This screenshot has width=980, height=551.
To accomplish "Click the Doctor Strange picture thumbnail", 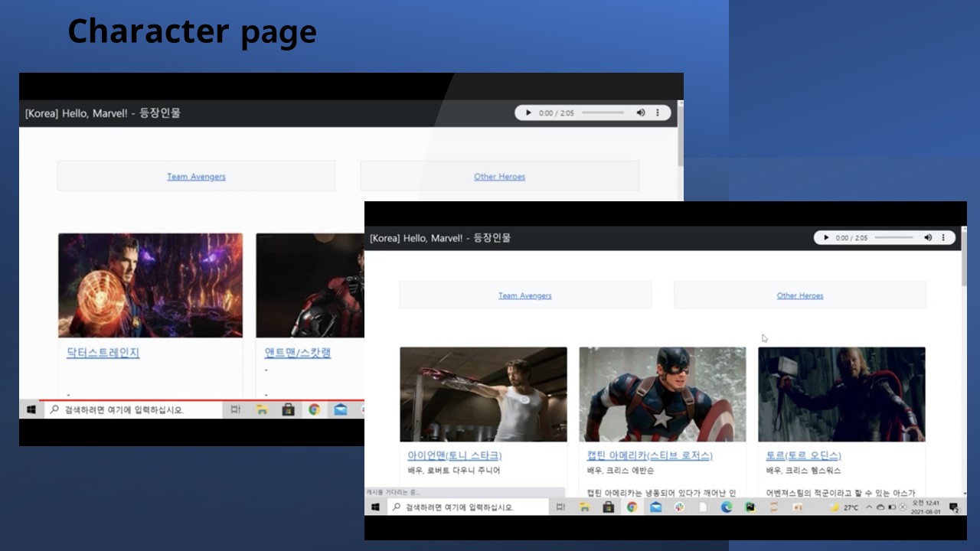I will pos(151,285).
